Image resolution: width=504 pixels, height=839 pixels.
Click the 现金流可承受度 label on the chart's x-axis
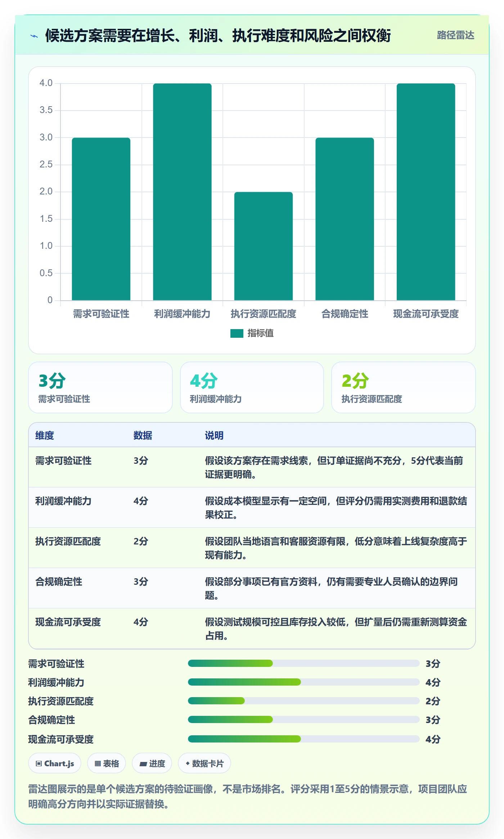pyautogui.click(x=426, y=314)
